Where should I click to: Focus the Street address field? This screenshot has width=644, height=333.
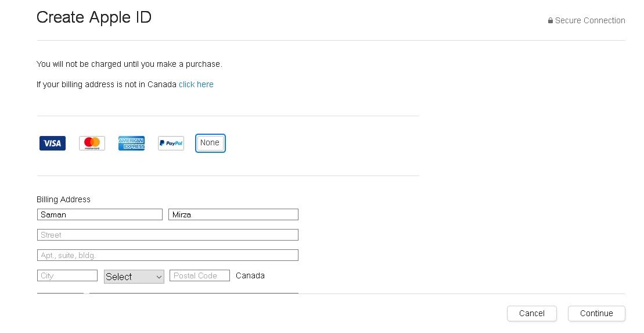(168, 235)
